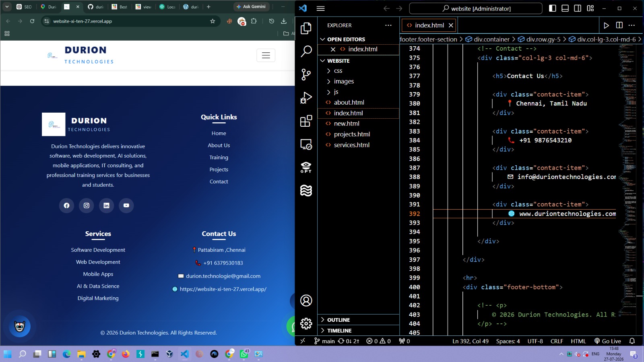Viewport: 644px width, 362px height.
Task: Toggle the bottom Panel in VS Code
Action: (565, 8)
